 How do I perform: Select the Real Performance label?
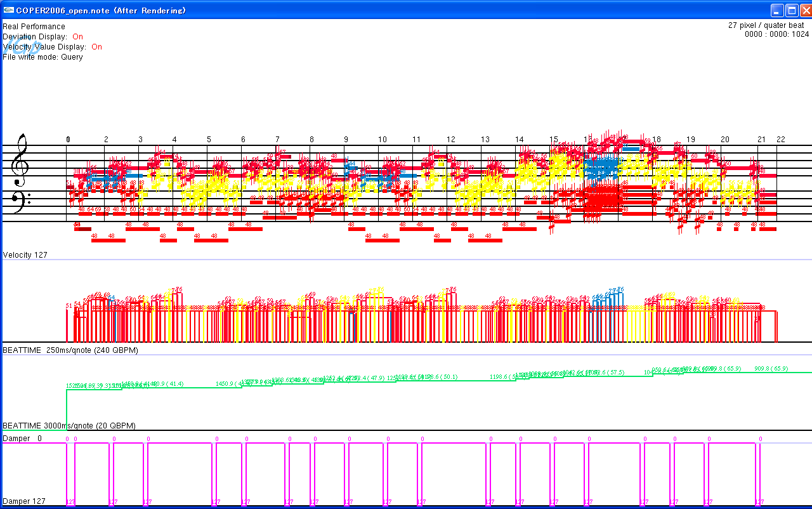(34, 27)
